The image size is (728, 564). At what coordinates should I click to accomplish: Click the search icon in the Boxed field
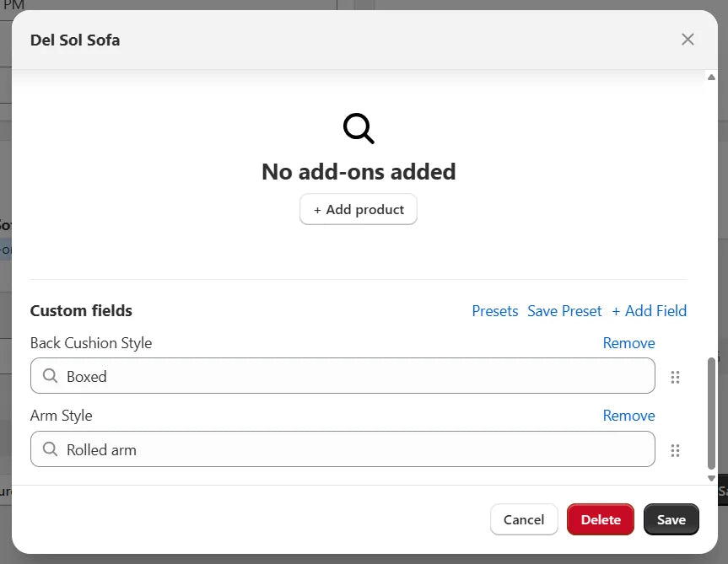[x=50, y=376]
